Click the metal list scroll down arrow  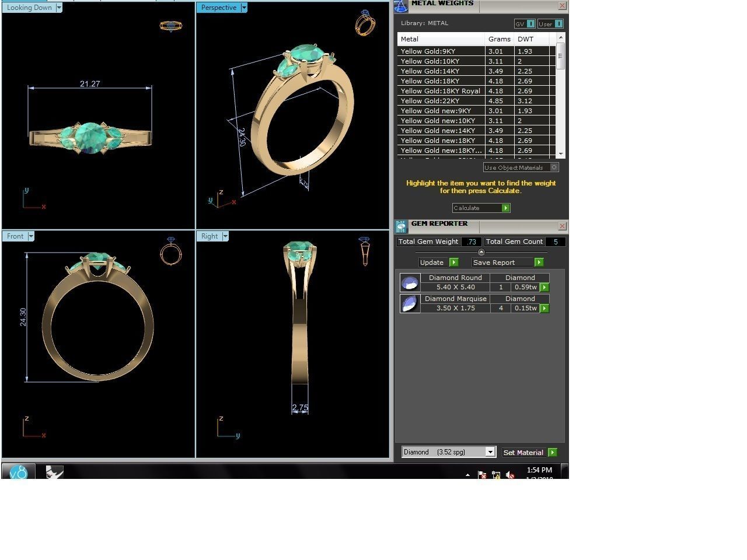[561, 154]
